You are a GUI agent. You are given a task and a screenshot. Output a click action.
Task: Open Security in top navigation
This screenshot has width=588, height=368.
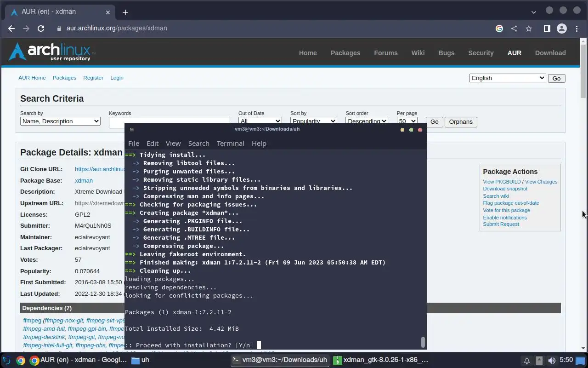(481, 53)
